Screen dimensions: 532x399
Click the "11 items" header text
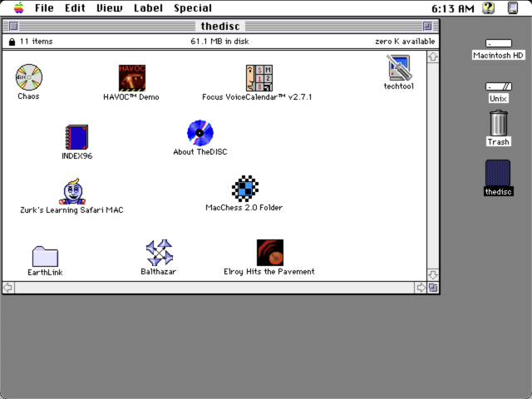pos(36,42)
